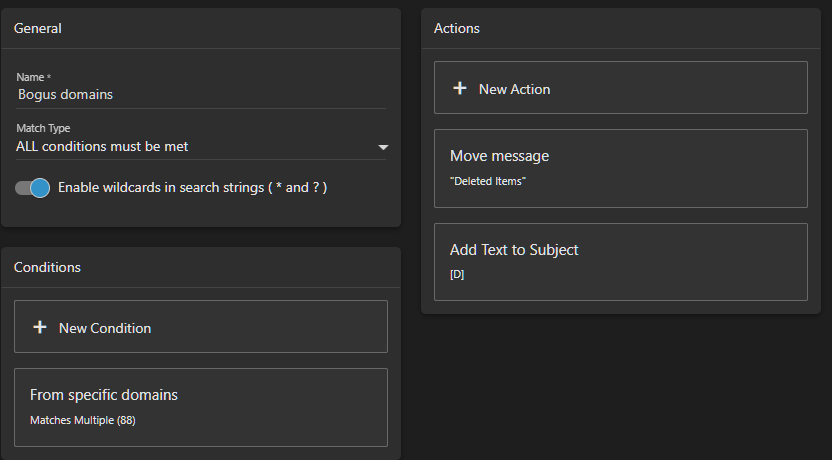Add a New Condition
This screenshot has height=460, width=832.
pyautogui.click(x=201, y=327)
